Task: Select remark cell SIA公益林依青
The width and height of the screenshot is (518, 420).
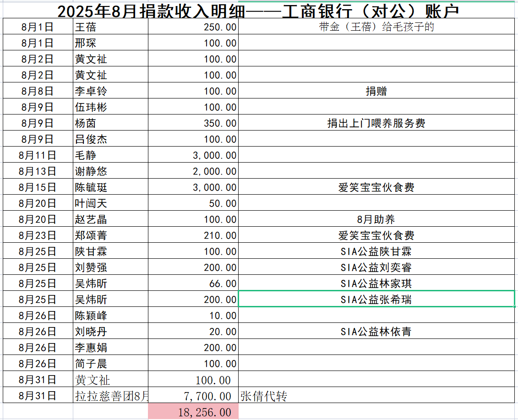Action: tap(377, 332)
